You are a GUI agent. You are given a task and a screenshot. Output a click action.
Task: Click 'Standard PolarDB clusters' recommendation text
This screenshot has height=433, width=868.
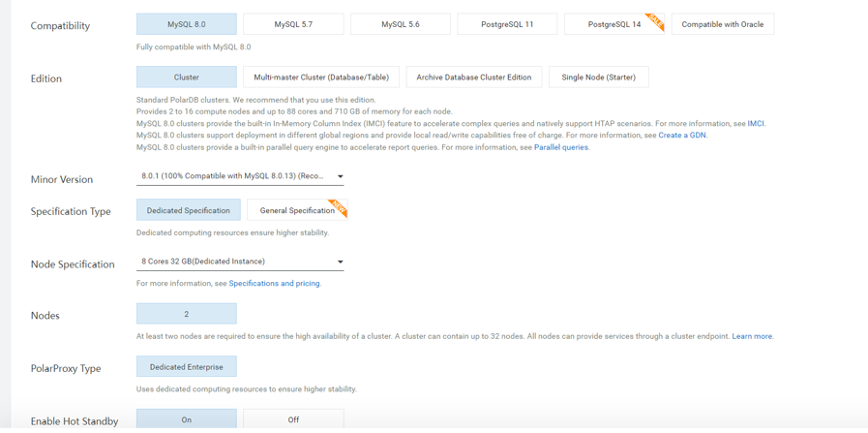coord(256,101)
